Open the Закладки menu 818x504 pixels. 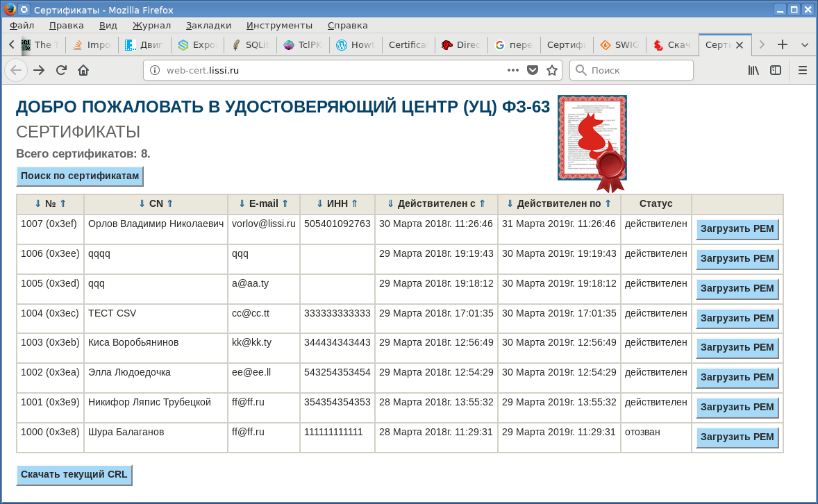point(208,26)
